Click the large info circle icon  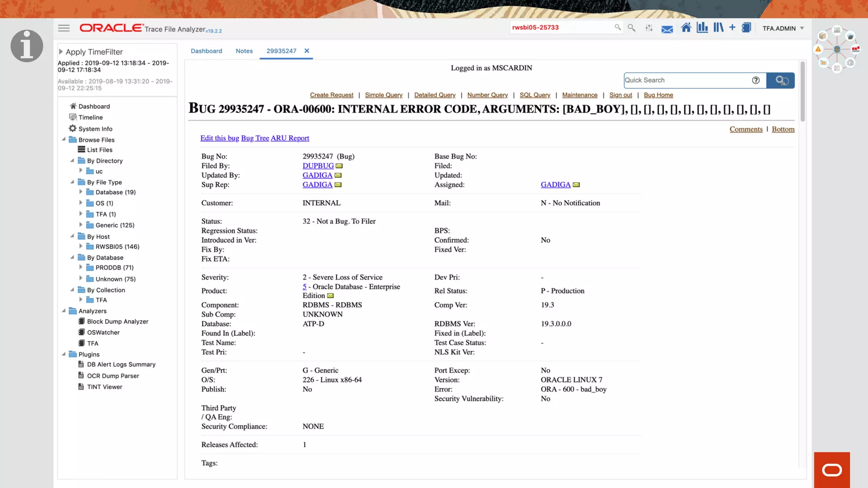point(27,46)
